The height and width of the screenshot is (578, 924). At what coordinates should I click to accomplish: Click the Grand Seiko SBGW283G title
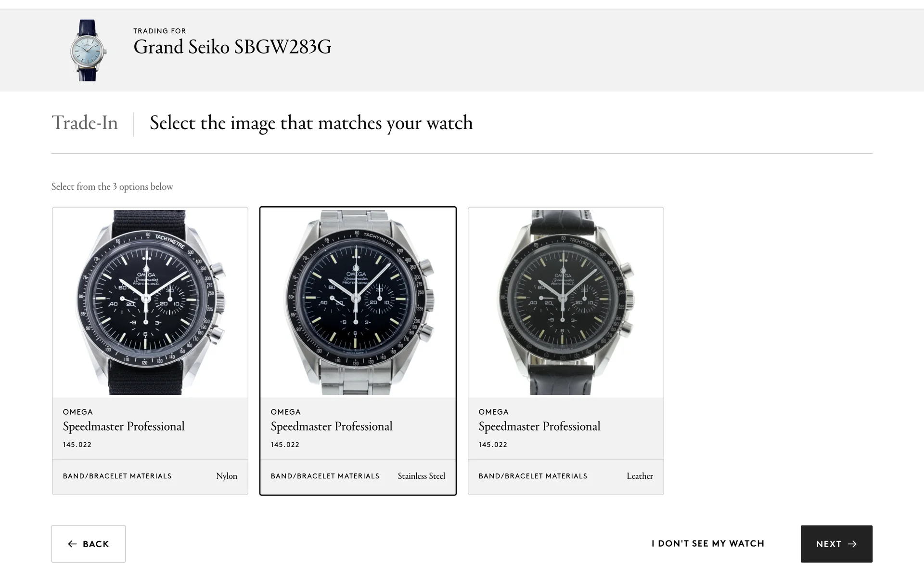point(232,47)
